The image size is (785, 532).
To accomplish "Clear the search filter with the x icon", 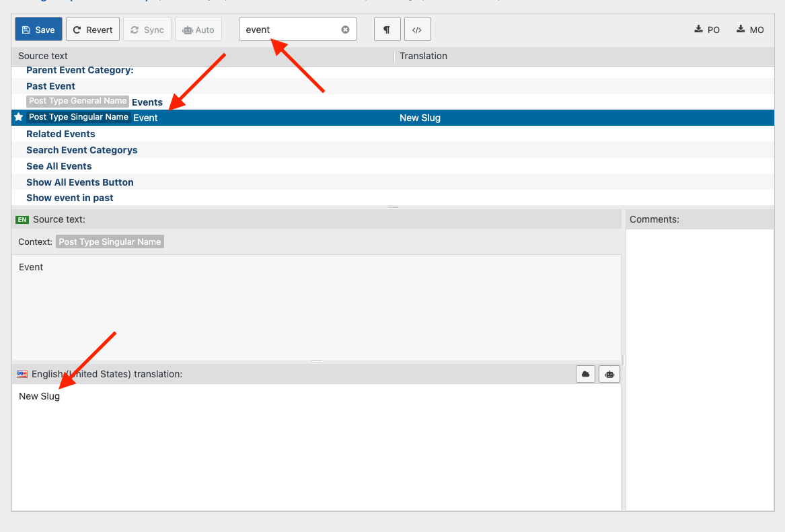I will pyautogui.click(x=345, y=30).
